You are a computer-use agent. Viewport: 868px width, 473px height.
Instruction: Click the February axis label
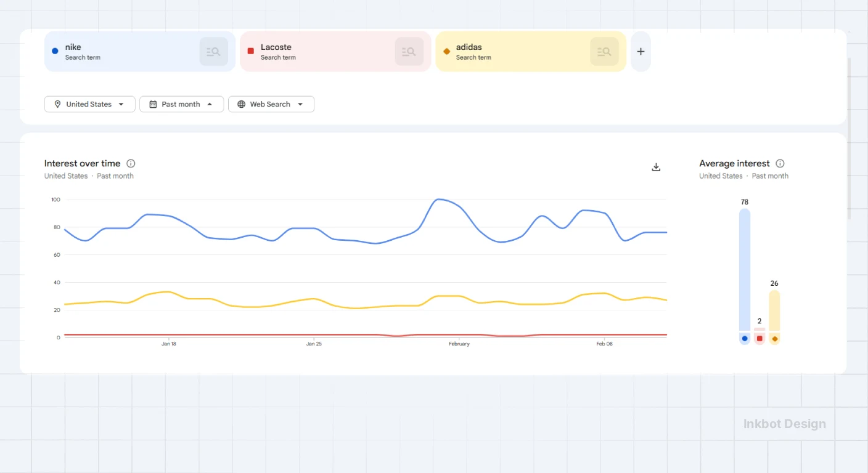click(459, 344)
